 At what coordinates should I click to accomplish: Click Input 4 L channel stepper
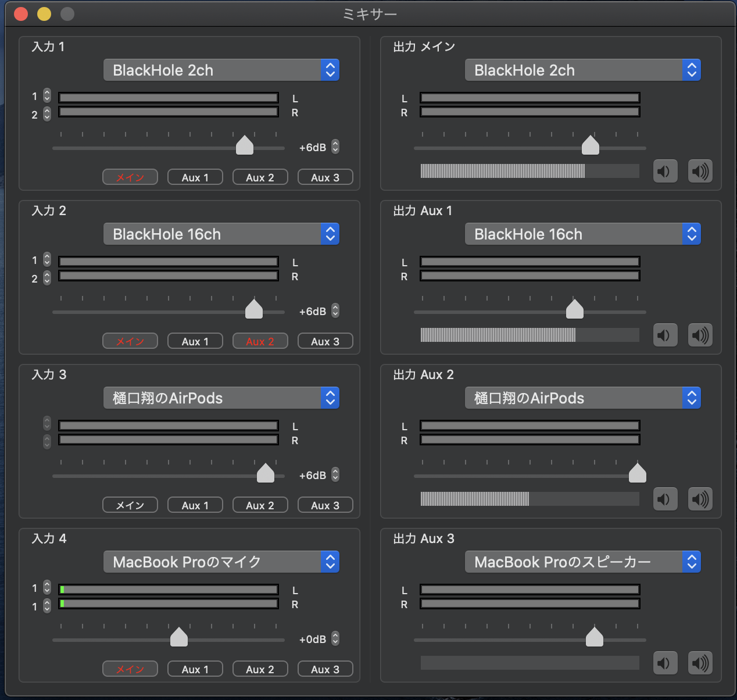[47, 588]
